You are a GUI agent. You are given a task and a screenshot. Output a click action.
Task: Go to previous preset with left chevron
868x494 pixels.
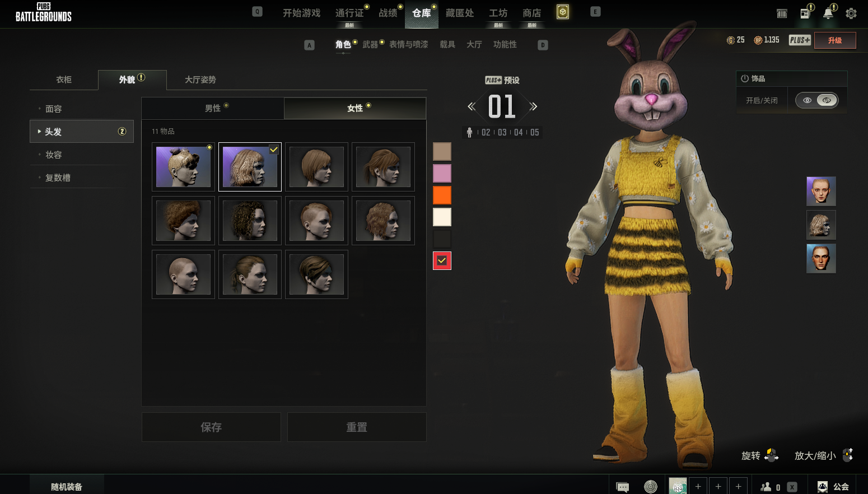472,106
